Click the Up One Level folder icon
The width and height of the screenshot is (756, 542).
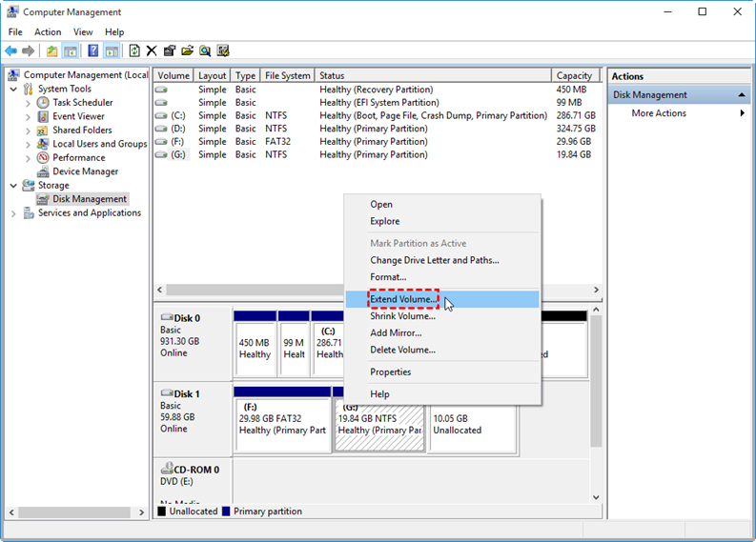(51, 50)
